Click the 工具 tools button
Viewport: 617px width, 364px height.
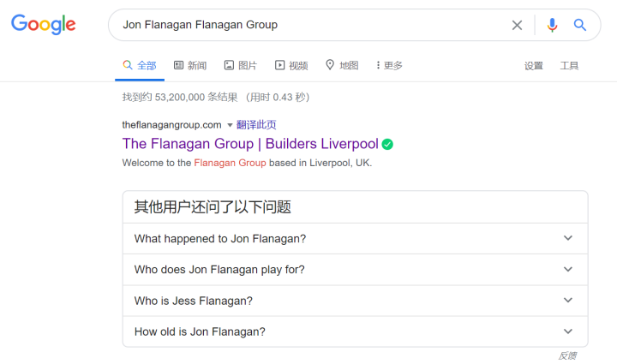(x=570, y=65)
